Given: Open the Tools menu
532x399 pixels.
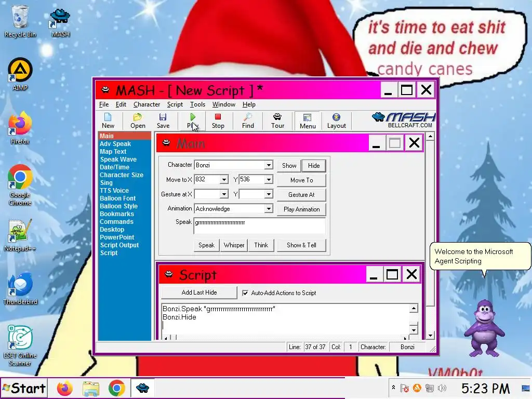Looking at the screenshot, I should pyautogui.click(x=197, y=104).
